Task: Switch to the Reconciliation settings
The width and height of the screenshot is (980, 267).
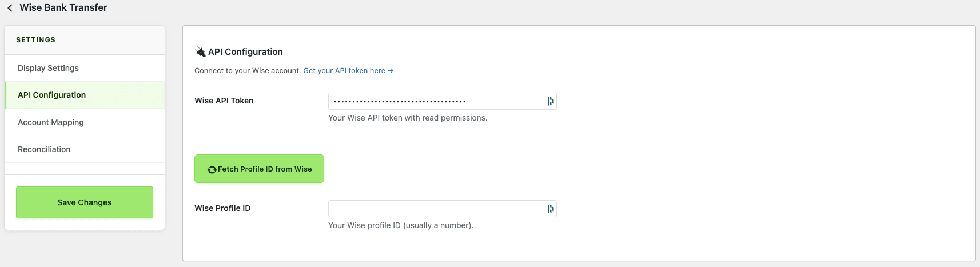Action: (x=44, y=149)
